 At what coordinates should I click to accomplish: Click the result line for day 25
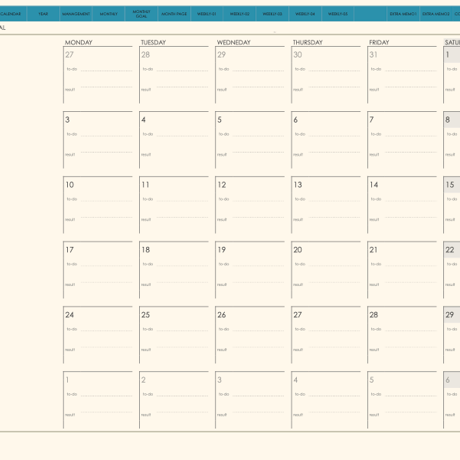tap(182, 347)
